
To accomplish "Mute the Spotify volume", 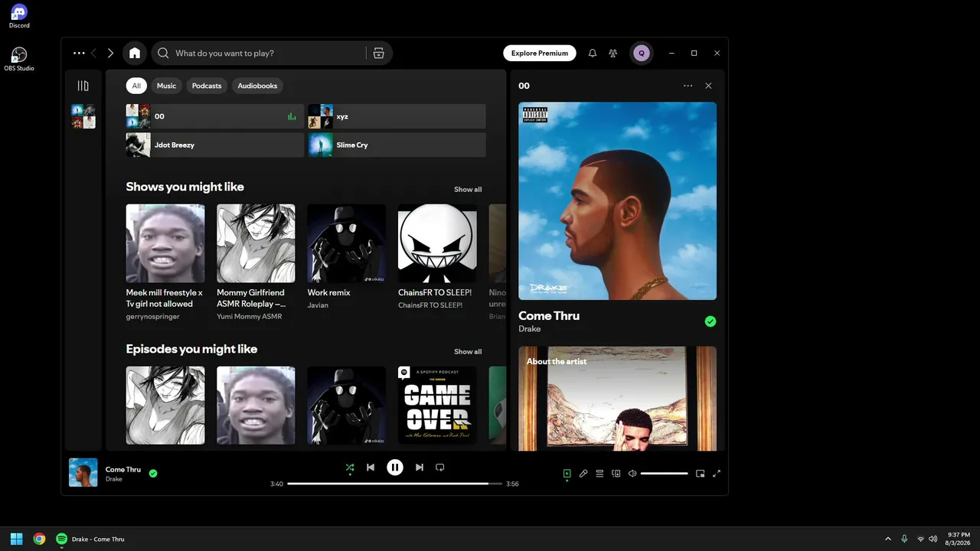I will click(632, 474).
